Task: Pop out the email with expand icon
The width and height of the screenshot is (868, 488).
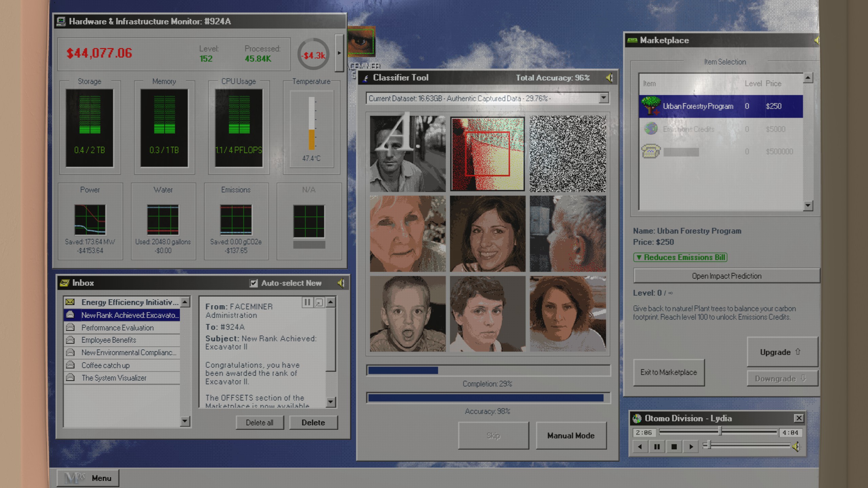Action: pos(319,302)
